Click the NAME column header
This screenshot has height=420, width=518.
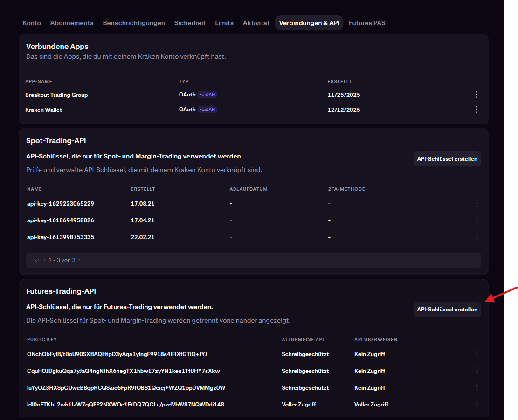pyautogui.click(x=35, y=189)
